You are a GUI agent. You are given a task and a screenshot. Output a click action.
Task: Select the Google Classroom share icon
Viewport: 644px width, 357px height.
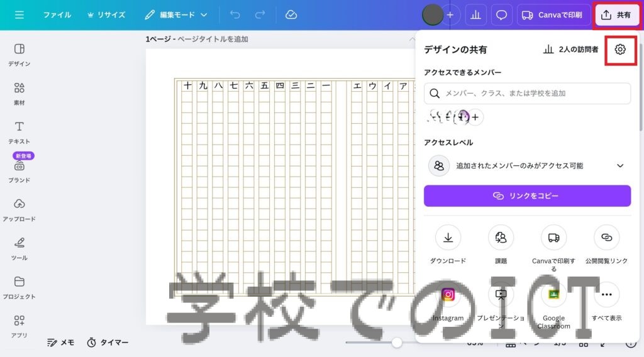tap(553, 294)
